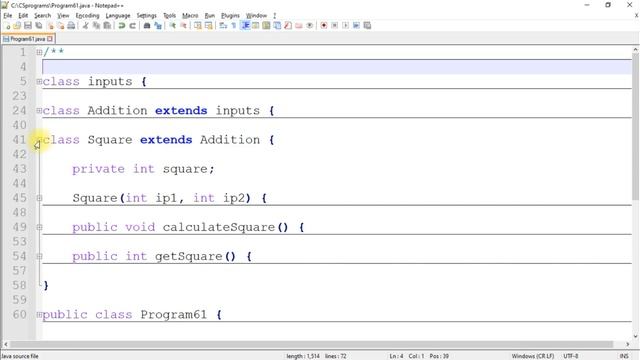Click 'private int square;' code line
The width and height of the screenshot is (640, 360).
(143, 169)
